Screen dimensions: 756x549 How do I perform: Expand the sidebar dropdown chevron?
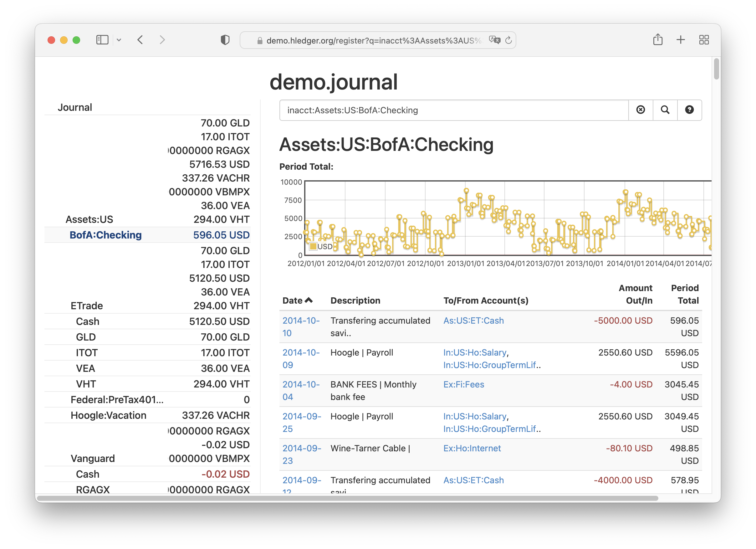(x=119, y=40)
